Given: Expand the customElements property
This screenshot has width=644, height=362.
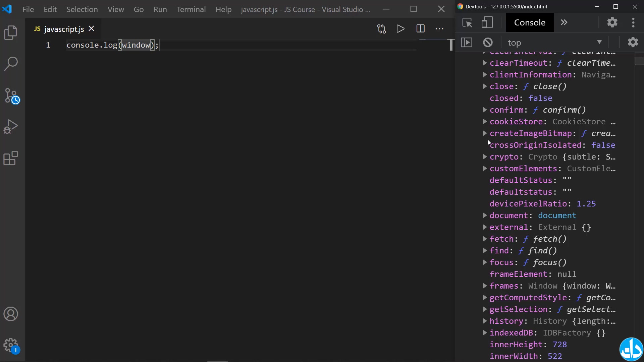Looking at the screenshot, I should point(485,169).
